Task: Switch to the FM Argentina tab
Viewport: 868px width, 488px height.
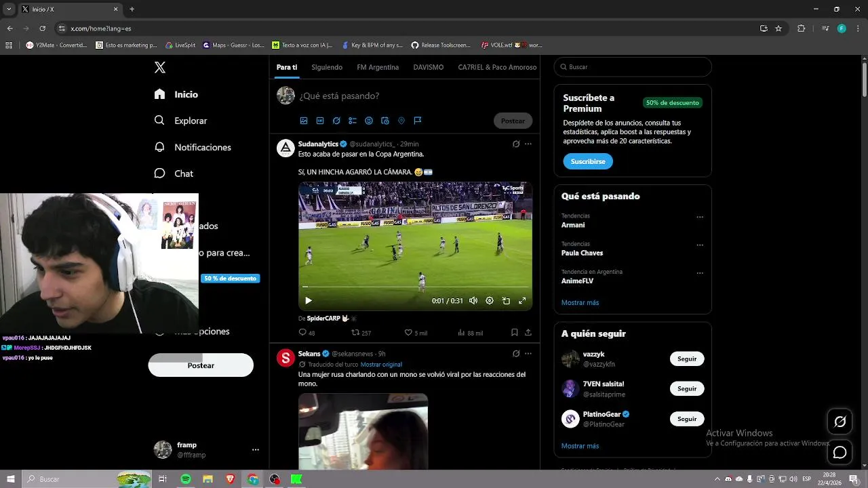Action: pos(378,67)
